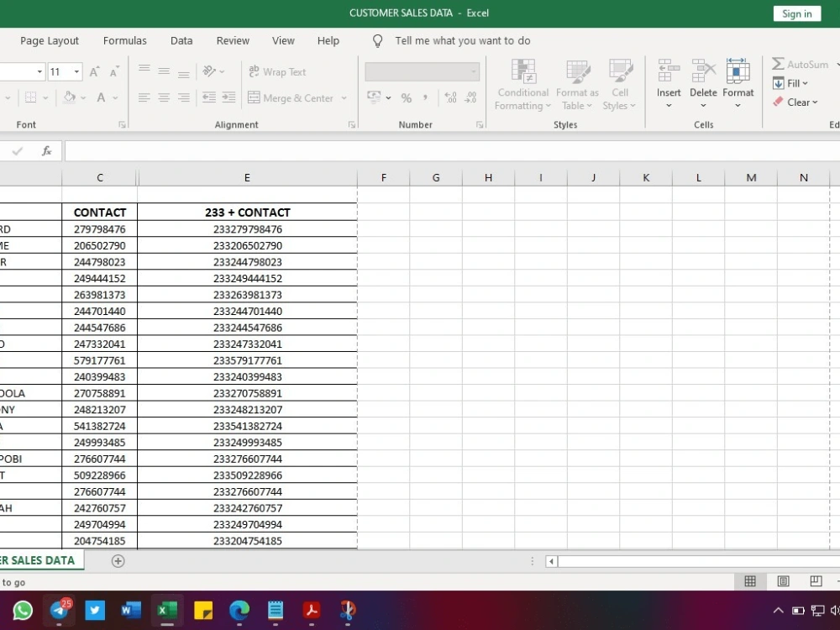This screenshot has height=630, width=840.
Task: Click Decrease Decimal icon
Action: [470, 97]
